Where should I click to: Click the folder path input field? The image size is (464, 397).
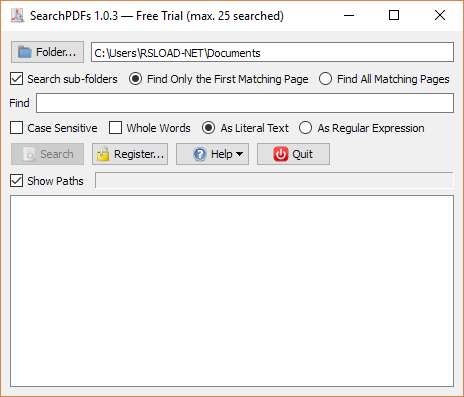pos(272,52)
